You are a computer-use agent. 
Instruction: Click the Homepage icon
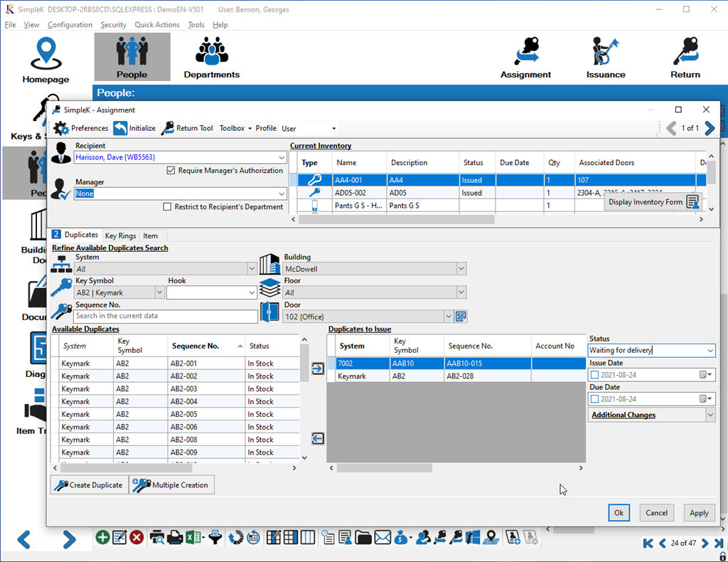point(45,57)
